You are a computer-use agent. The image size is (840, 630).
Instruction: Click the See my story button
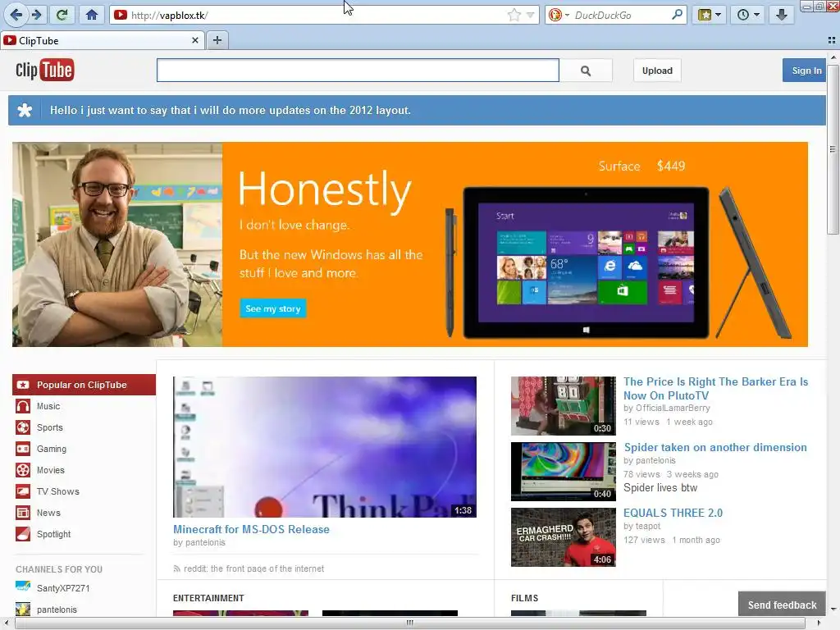(x=272, y=308)
